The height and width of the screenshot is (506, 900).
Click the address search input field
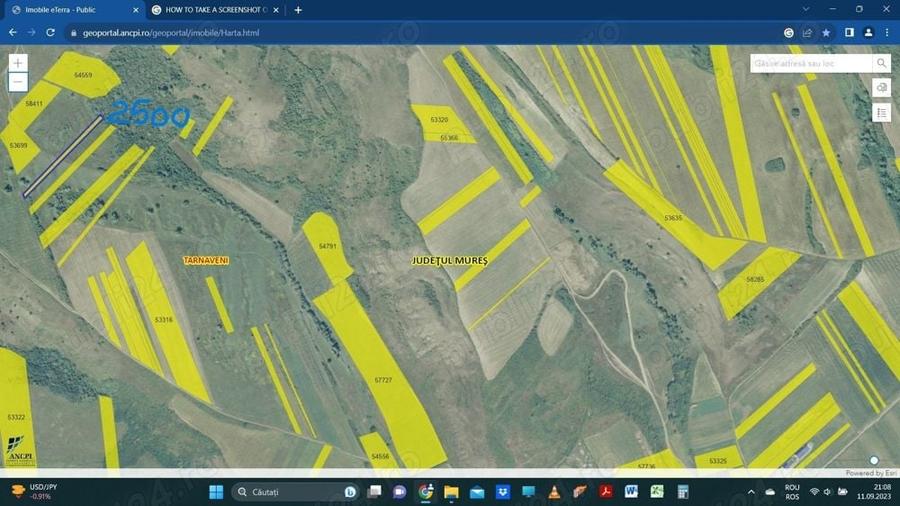(x=811, y=63)
